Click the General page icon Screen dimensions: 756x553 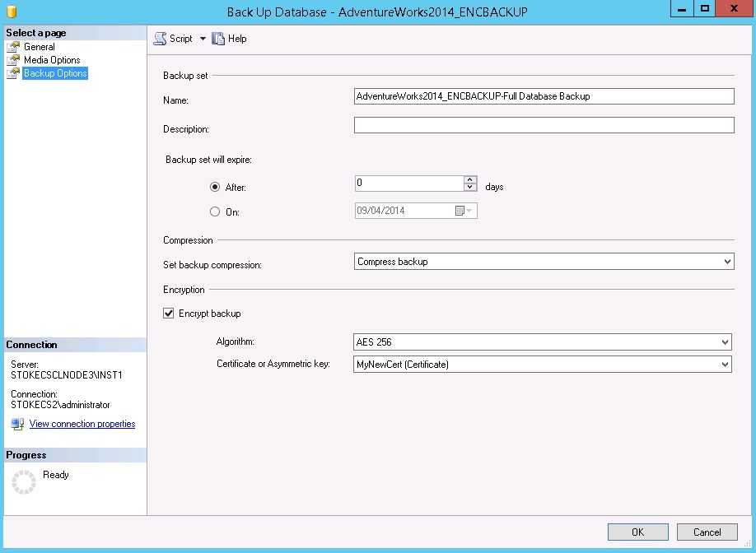point(13,47)
